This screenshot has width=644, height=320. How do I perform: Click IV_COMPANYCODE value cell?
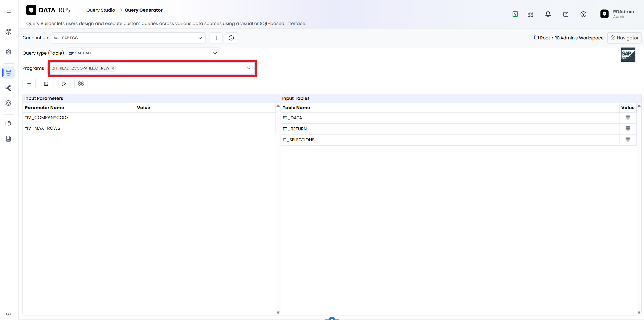(x=205, y=118)
